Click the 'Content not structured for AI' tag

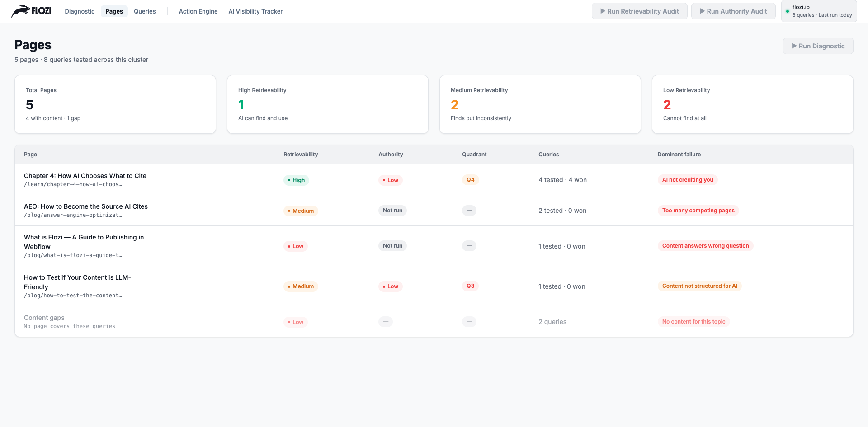pos(700,286)
